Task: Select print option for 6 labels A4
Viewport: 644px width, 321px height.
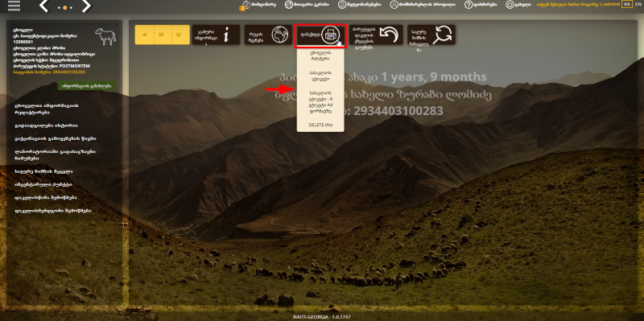Action: pyautogui.click(x=320, y=102)
